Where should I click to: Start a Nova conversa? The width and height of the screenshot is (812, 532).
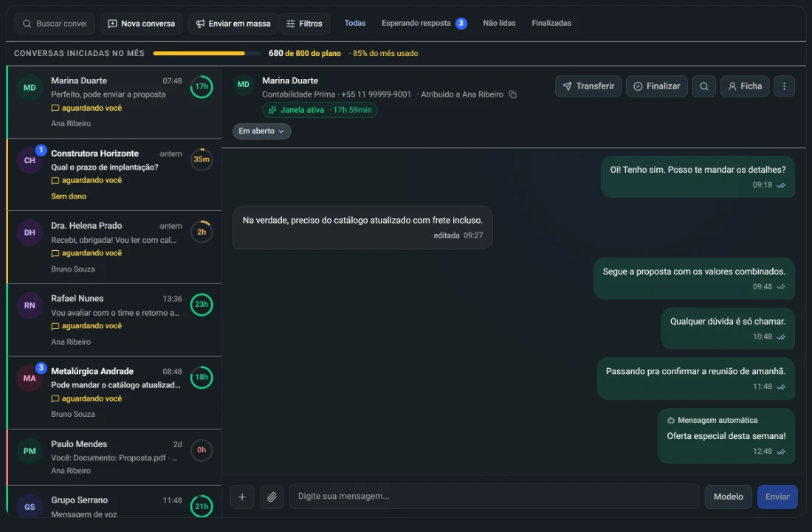click(x=142, y=24)
